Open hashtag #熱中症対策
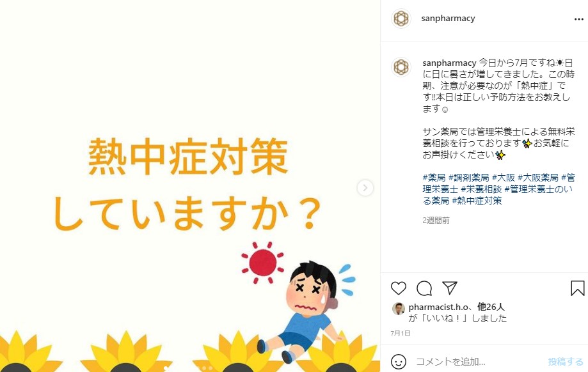The height and width of the screenshot is (372, 588). (x=477, y=201)
